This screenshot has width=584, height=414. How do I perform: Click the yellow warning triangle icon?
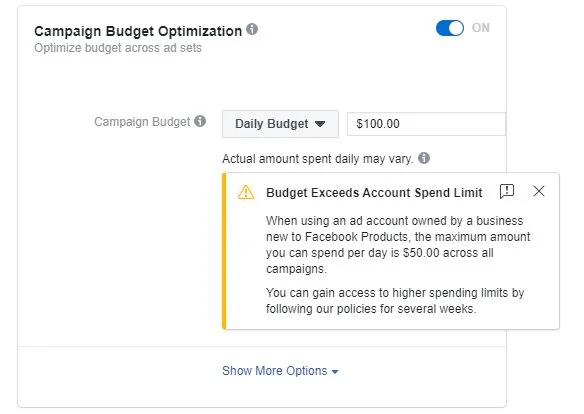tap(246, 192)
